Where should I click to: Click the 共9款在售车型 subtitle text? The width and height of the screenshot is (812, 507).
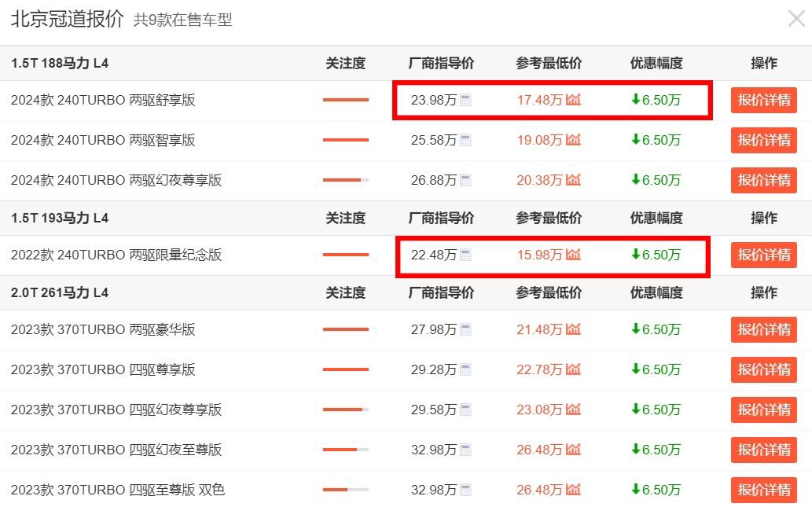tap(183, 20)
